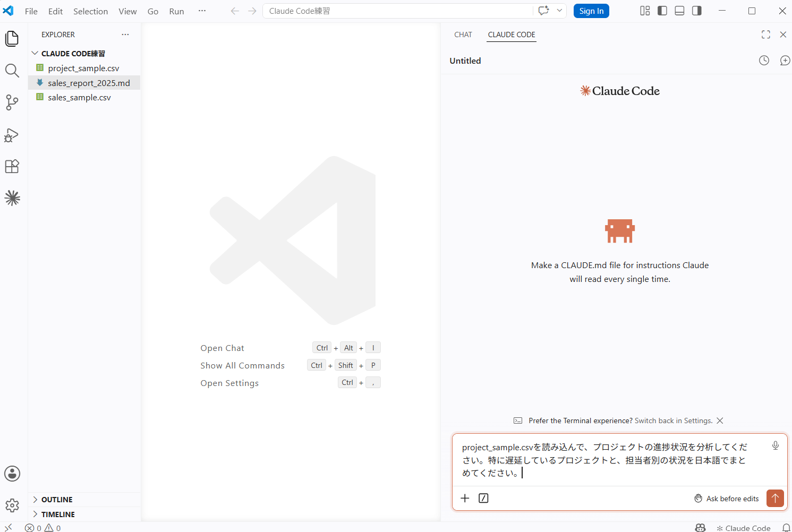
Task: Start a new Claude Code conversation
Action: pos(785,61)
